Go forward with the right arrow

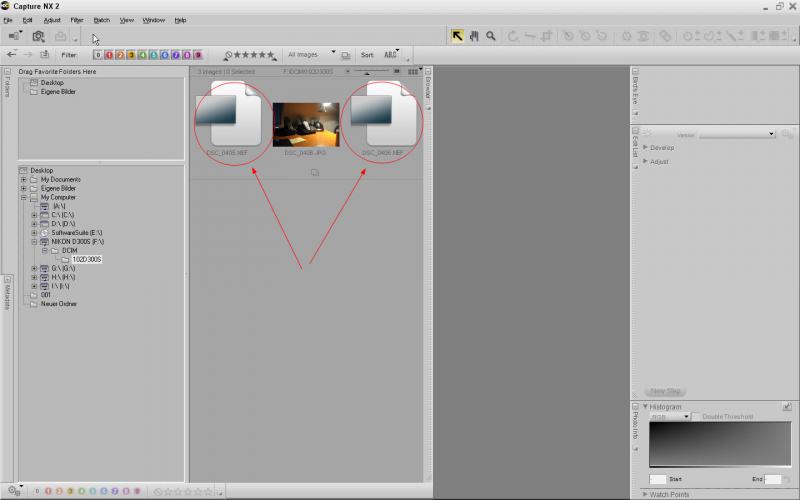point(28,54)
